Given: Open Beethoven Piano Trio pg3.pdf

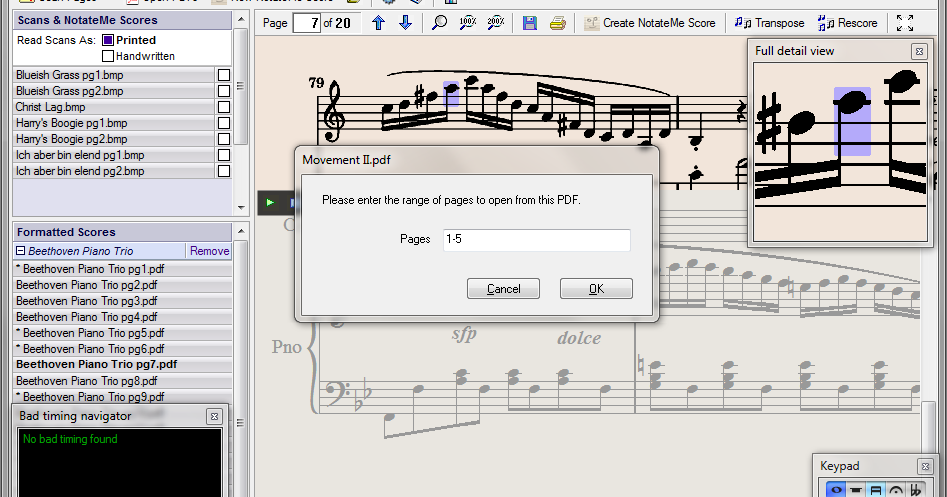Looking at the screenshot, I should tap(123, 301).
